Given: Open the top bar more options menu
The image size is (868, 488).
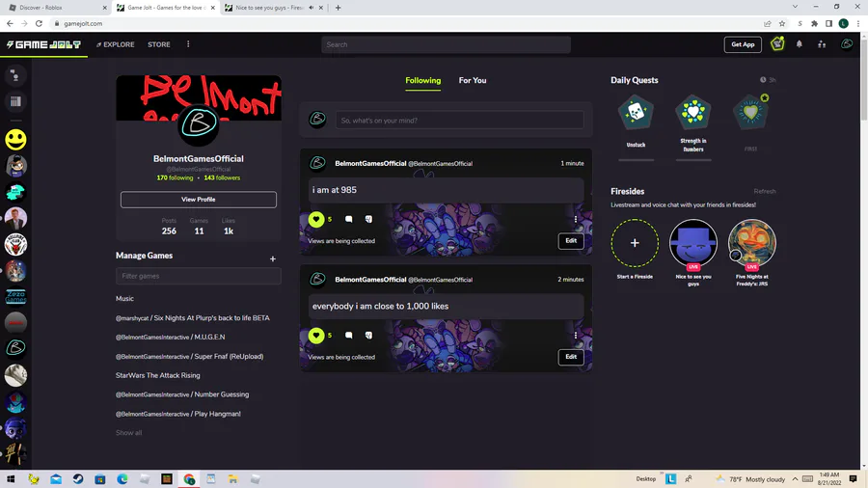Looking at the screenshot, I should click(x=188, y=44).
